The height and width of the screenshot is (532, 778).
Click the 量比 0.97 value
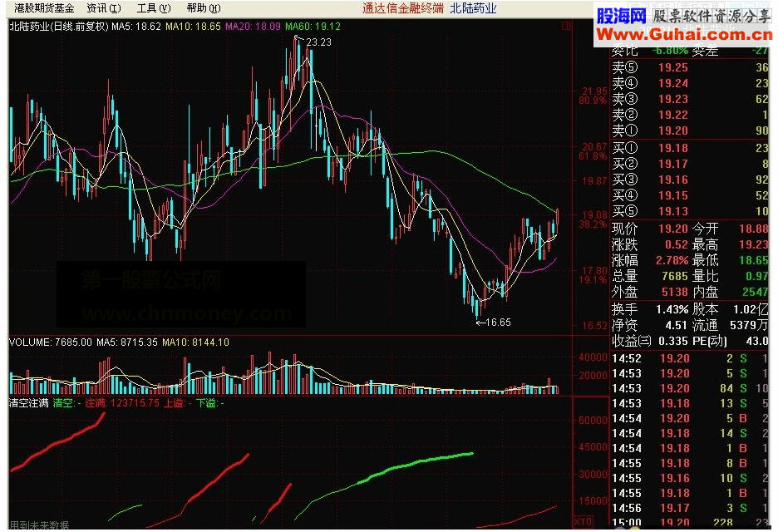click(x=756, y=277)
